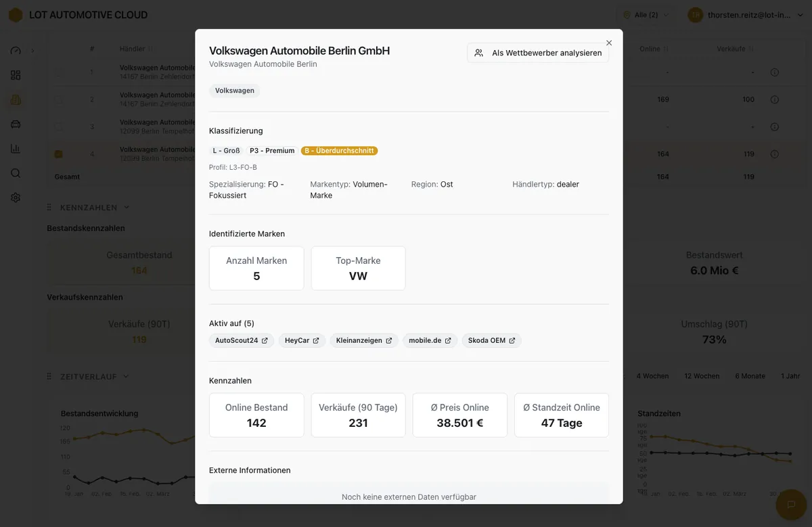The image size is (812, 527).
Task: Open the AutoScout24 external link
Action: [242, 340]
